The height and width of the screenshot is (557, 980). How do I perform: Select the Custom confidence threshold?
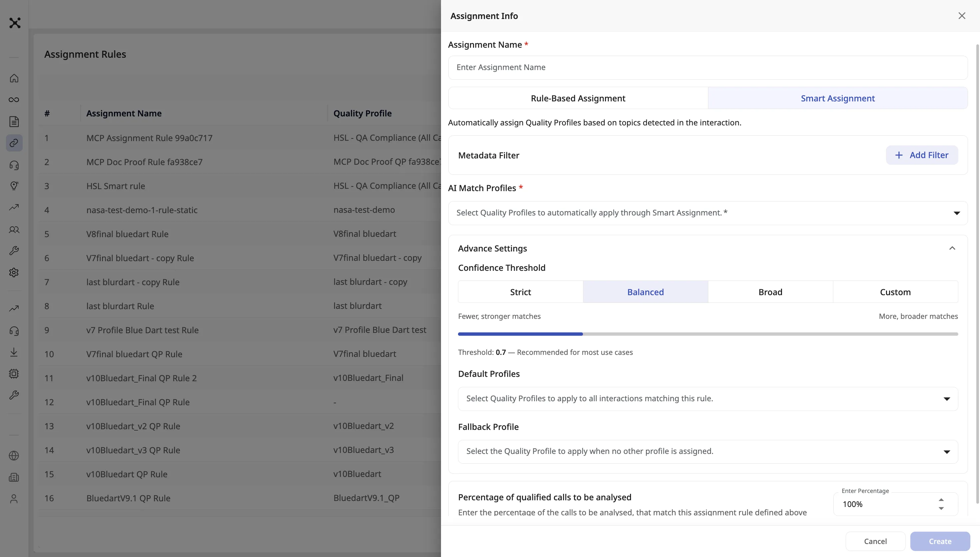(895, 292)
